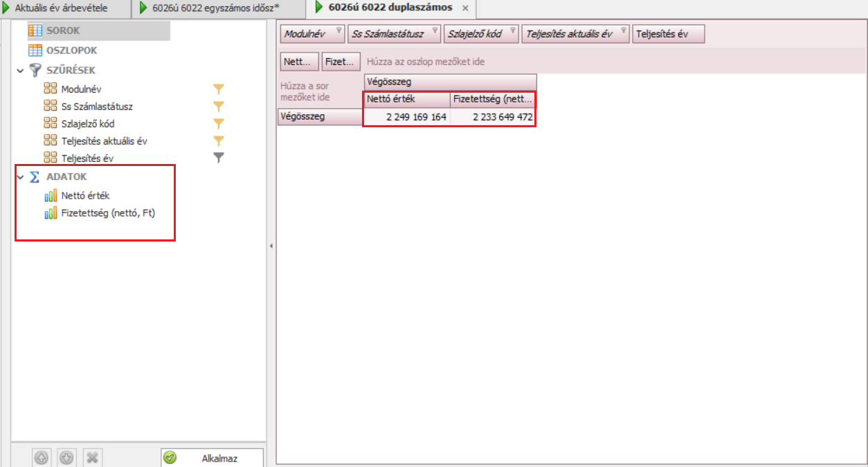Click the funnel icon beside Szlajelző kód in list
The width and height of the screenshot is (868, 467).
(x=218, y=124)
